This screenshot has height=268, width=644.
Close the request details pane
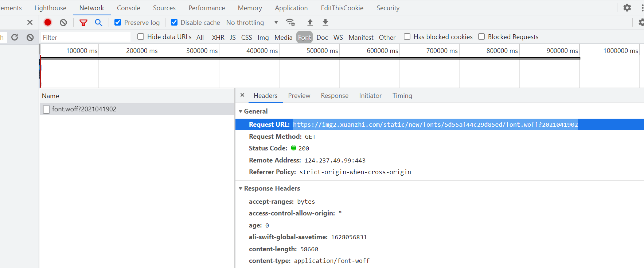(x=242, y=95)
